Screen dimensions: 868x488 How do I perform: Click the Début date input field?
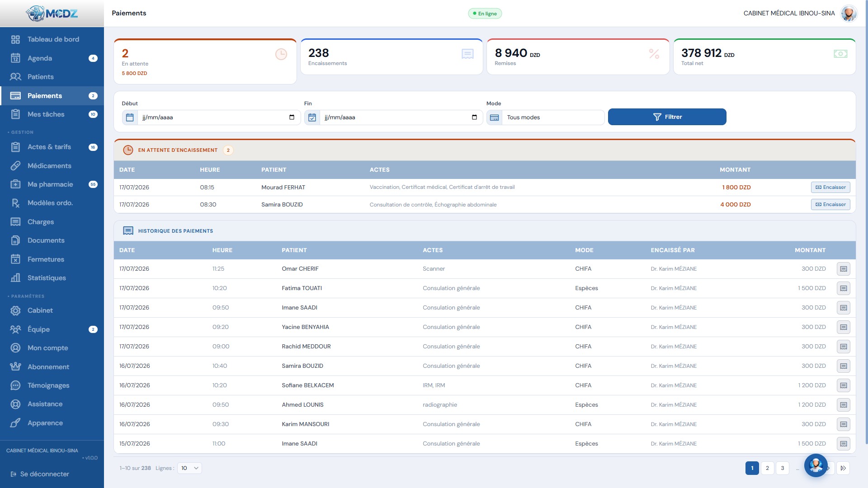coord(219,117)
